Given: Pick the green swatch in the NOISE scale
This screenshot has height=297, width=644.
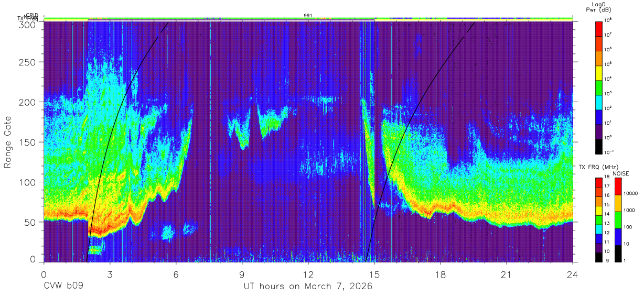Looking at the screenshot, I should coord(618,219).
